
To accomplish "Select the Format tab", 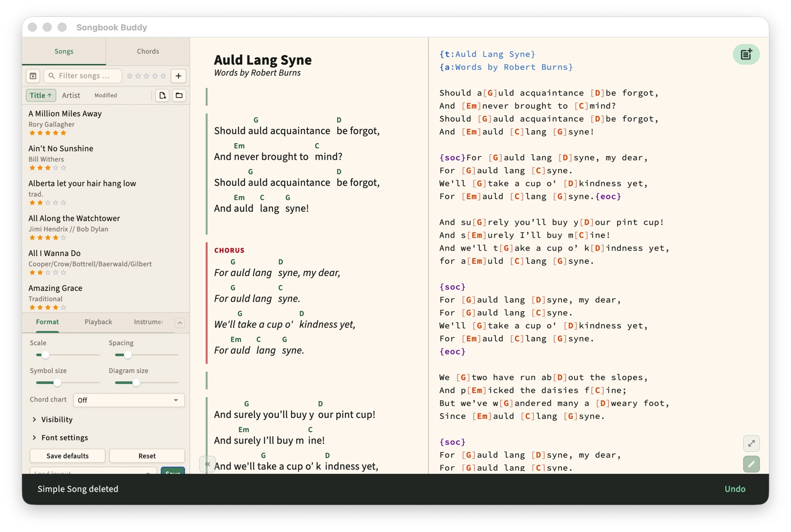I will coord(47,322).
